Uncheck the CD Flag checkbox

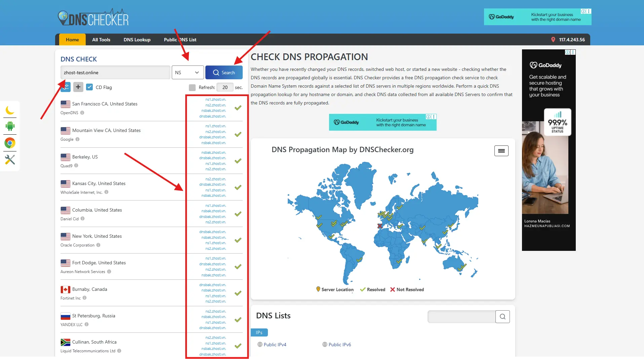tap(89, 87)
